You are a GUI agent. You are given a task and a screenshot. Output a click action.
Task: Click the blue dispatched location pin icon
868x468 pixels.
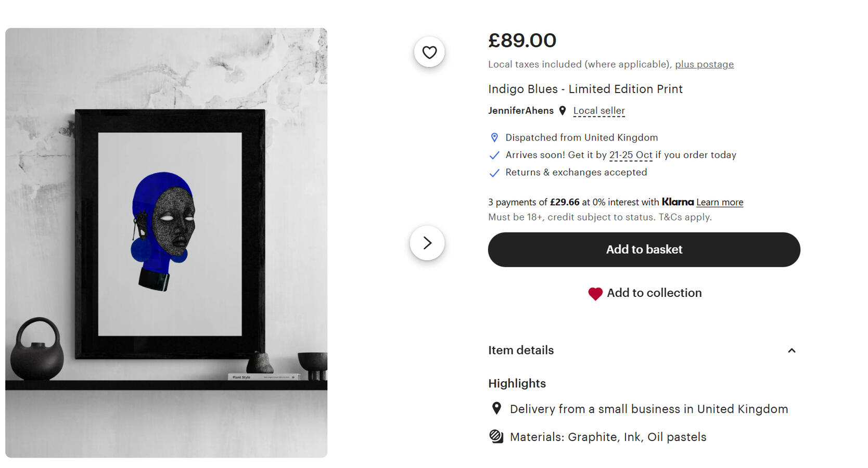pos(494,138)
